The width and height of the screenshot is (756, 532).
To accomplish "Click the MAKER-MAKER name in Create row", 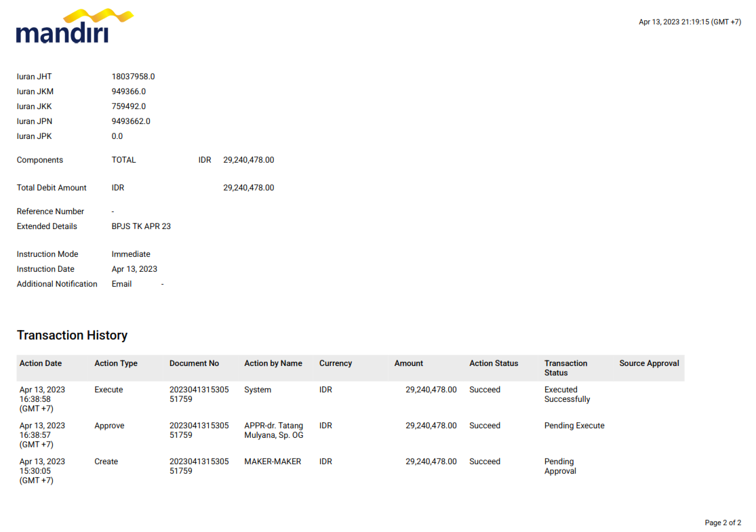I will (273, 462).
